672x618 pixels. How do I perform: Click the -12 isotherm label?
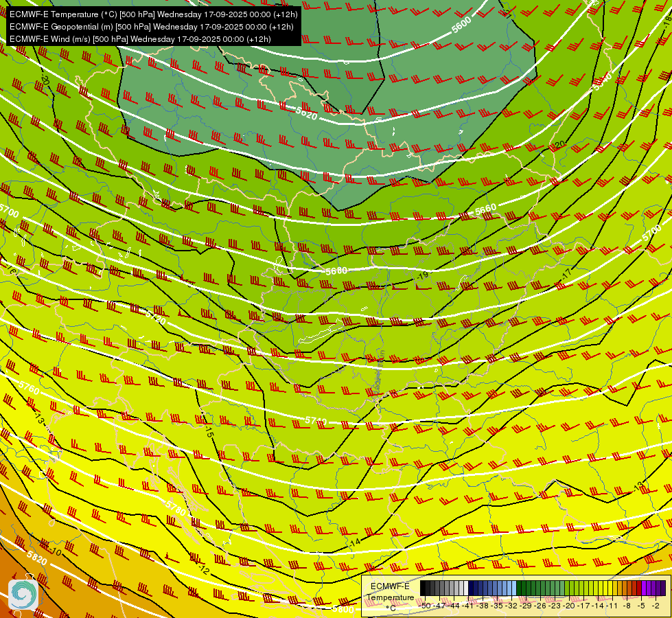(x=204, y=569)
